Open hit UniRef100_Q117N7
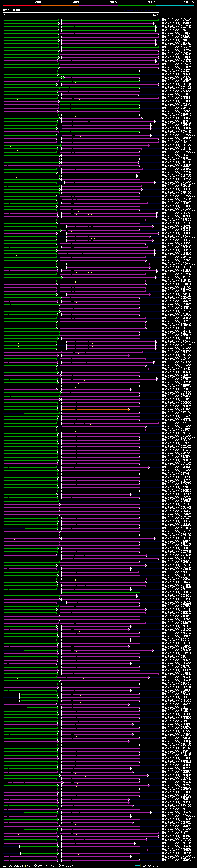 [x=177, y=26]
